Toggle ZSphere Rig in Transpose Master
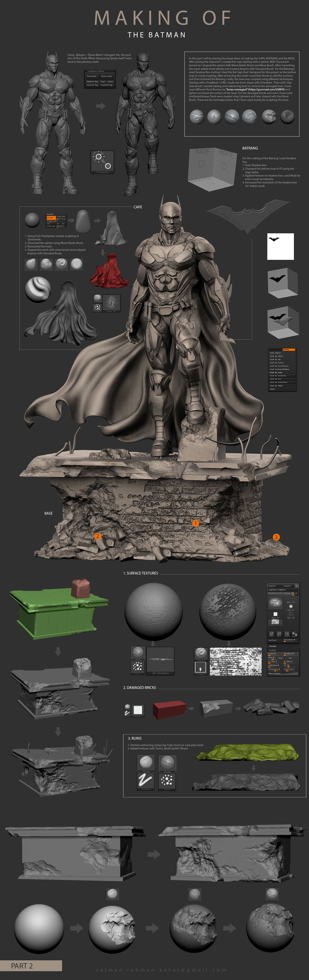 (93, 82)
